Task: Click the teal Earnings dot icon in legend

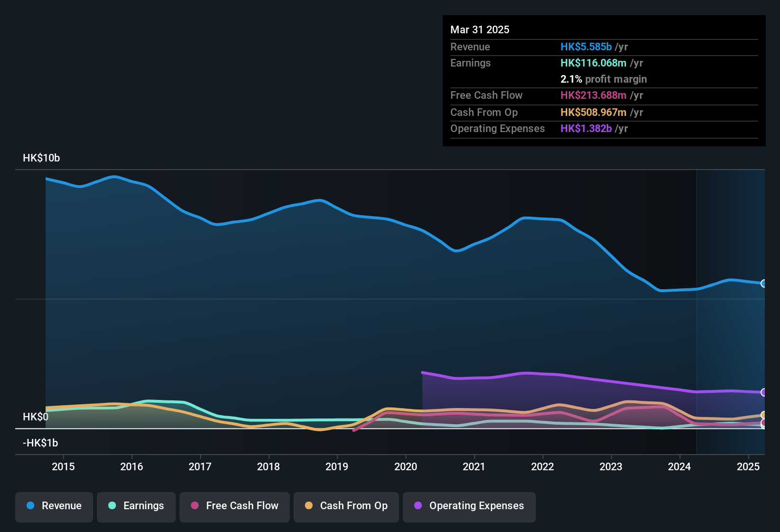Action: pyautogui.click(x=113, y=506)
